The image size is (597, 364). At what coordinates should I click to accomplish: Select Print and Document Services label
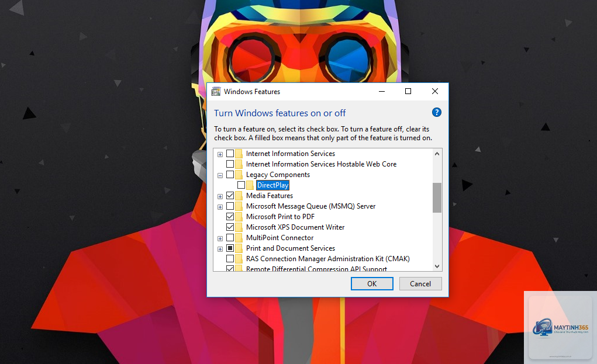pos(291,248)
